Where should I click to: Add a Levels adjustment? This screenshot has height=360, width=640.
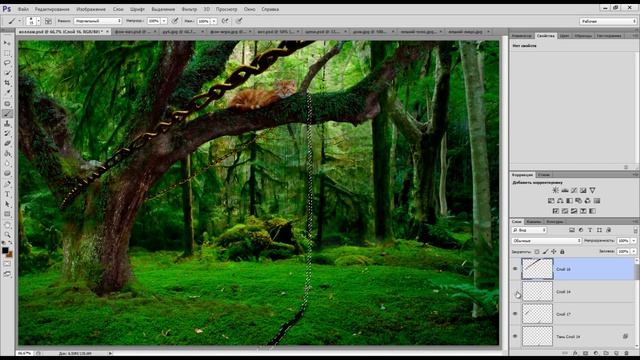pos(565,190)
